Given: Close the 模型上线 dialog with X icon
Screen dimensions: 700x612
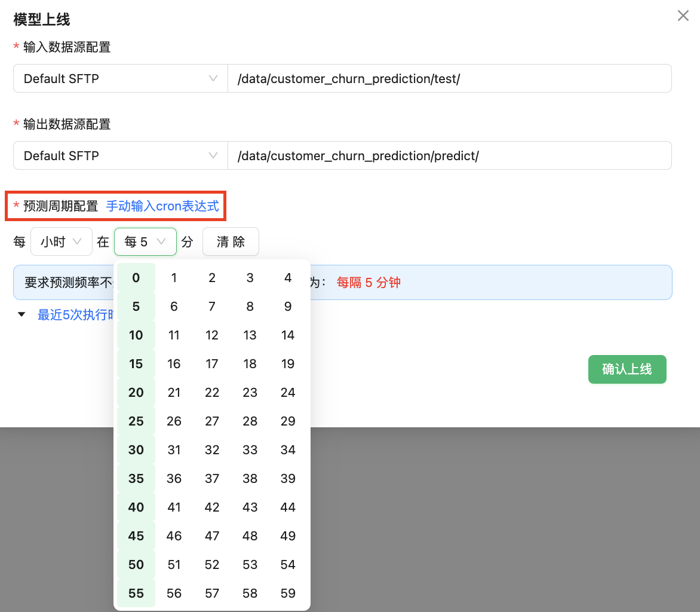Looking at the screenshot, I should click(x=683, y=16).
